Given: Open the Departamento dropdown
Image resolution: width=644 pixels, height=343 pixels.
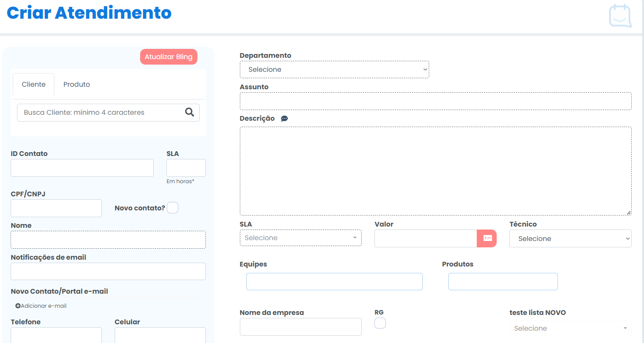Looking at the screenshot, I should tap(335, 70).
